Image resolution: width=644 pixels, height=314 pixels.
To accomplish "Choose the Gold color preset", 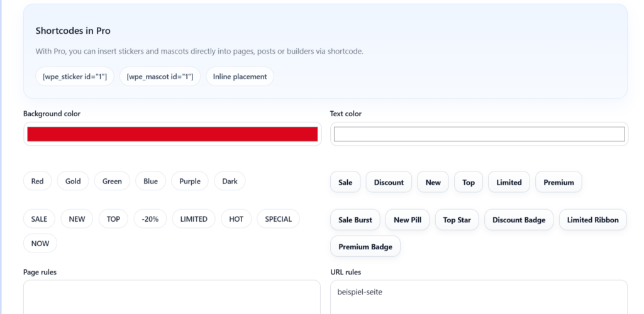I will click(x=73, y=181).
